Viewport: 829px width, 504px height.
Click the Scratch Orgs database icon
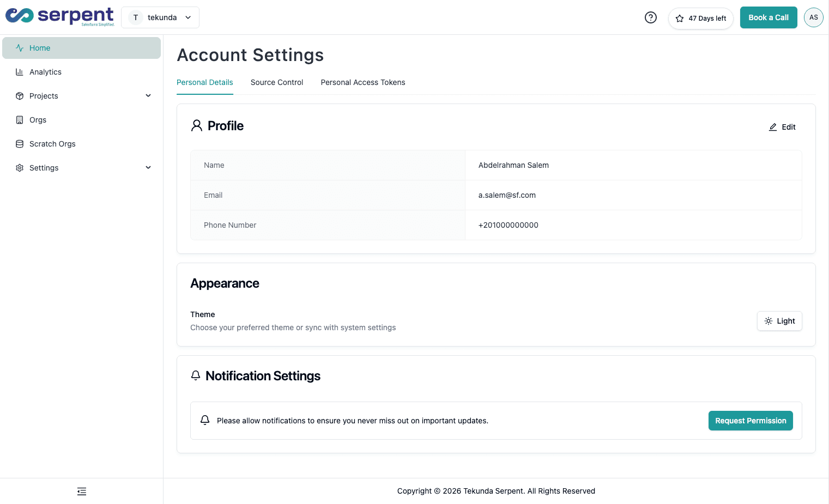(x=20, y=143)
